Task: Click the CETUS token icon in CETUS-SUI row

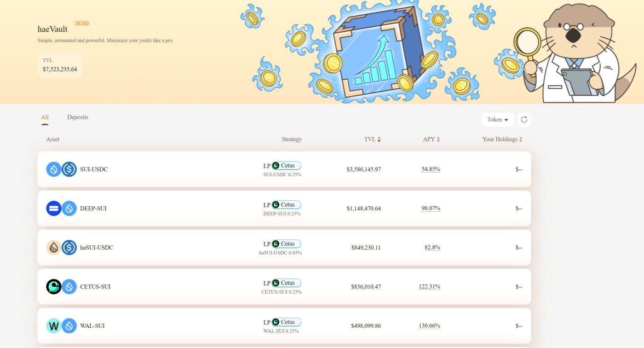Action: tap(54, 287)
